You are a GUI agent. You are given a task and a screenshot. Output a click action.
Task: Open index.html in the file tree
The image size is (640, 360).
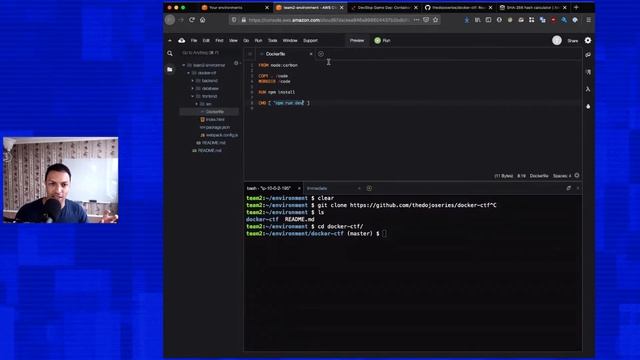pyautogui.click(x=215, y=119)
